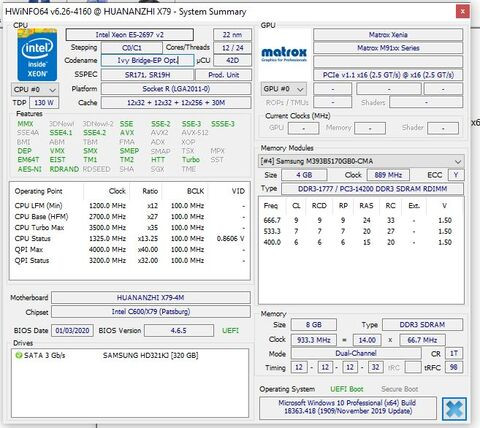Viewport: 480px width, 428px height.
Task: Click the Ivy Bridge-EP codename field
Action: click(x=147, y=60)
